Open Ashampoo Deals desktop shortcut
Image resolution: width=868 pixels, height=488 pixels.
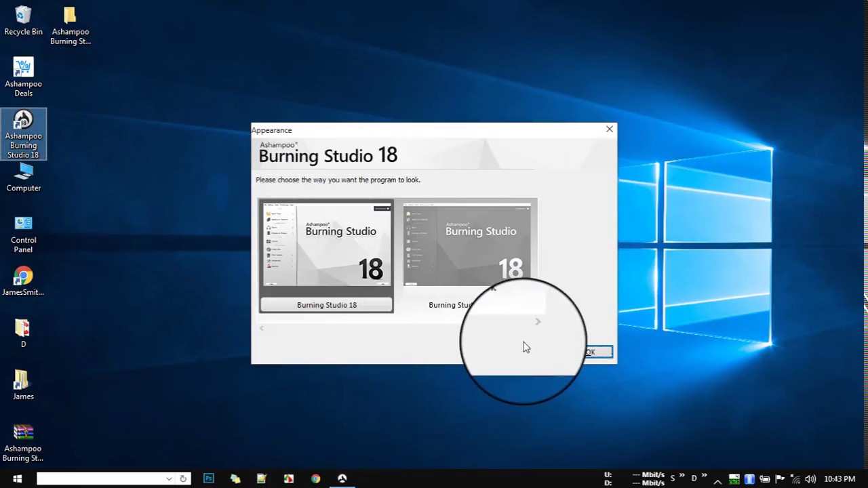[x=23, y=77]
